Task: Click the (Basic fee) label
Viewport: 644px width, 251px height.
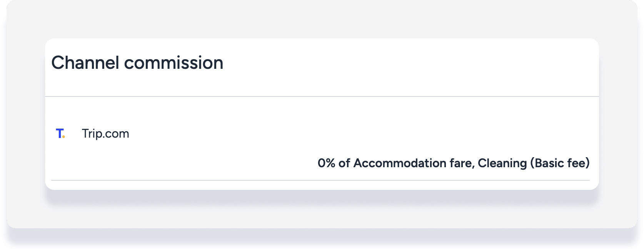Action: click(560, 163)
